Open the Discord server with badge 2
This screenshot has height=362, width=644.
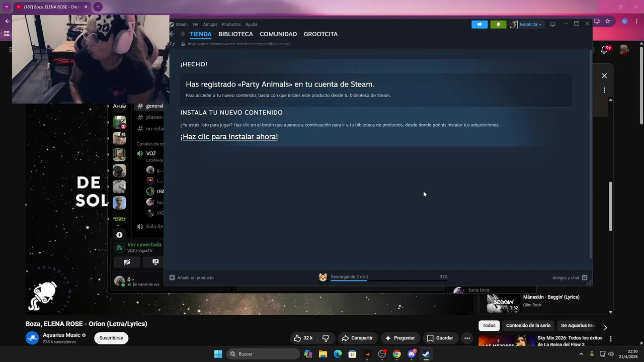coord(119,122)
